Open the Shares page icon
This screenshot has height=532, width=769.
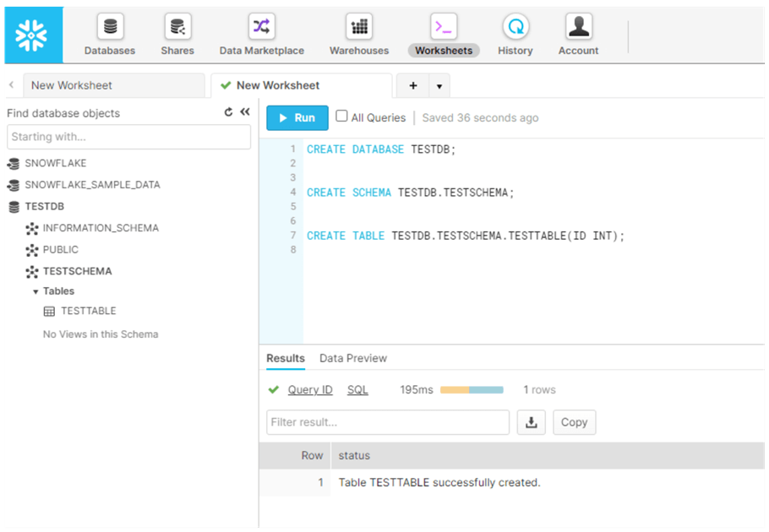pyautogui.click(x=177, y=26)
